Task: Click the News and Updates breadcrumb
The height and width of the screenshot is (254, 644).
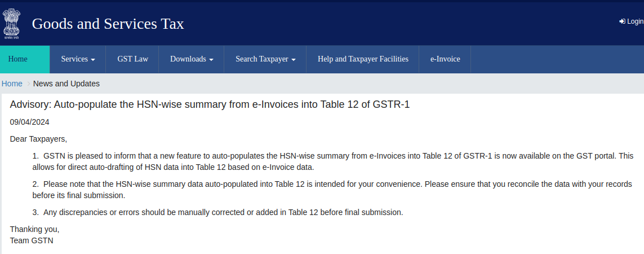Action: 66,84
